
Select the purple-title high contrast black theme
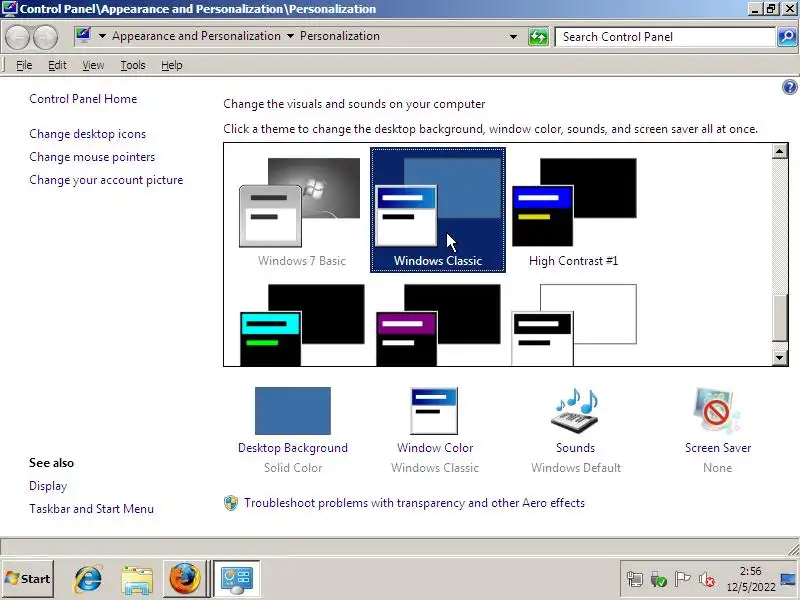point(438,325)
